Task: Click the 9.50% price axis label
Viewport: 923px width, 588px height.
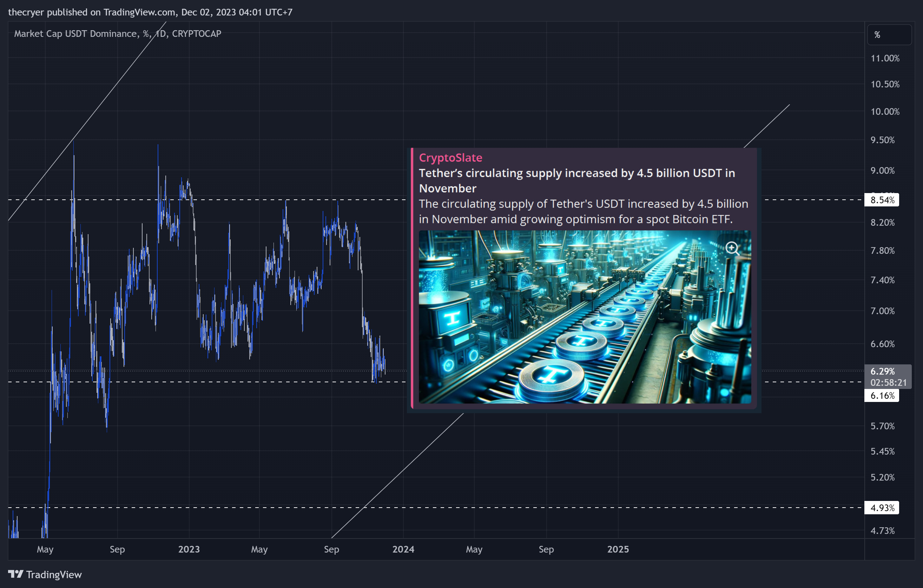Action: click(x=882, y=140)
